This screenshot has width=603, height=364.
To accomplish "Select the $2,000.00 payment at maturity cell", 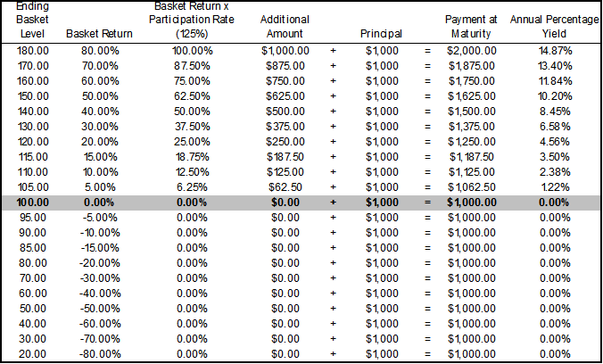I will pos(472,50).
